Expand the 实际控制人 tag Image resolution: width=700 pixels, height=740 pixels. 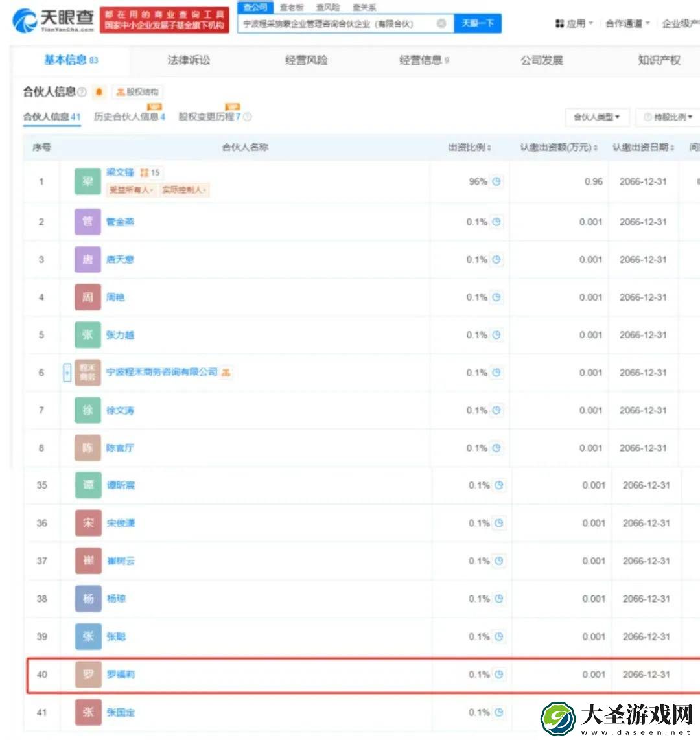pyautogui.click(x=183, y=190)
